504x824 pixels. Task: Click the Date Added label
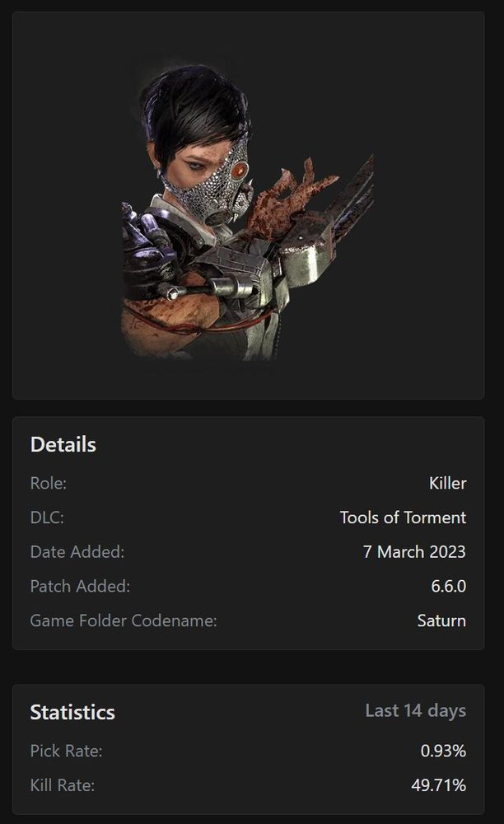pos(77,552)
